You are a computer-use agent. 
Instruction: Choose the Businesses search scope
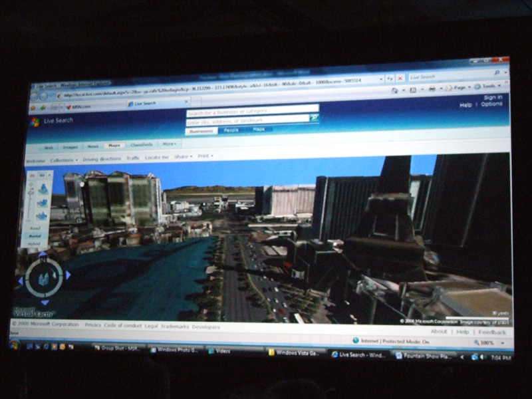pyautogui.click(x=201, y=131)
